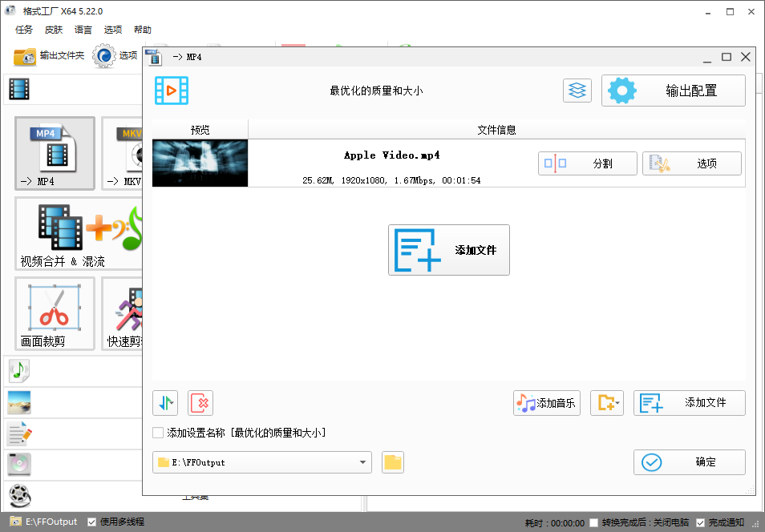Open the 画面裁剪 crop tool

pyautogui.click(x=55, y=313)
